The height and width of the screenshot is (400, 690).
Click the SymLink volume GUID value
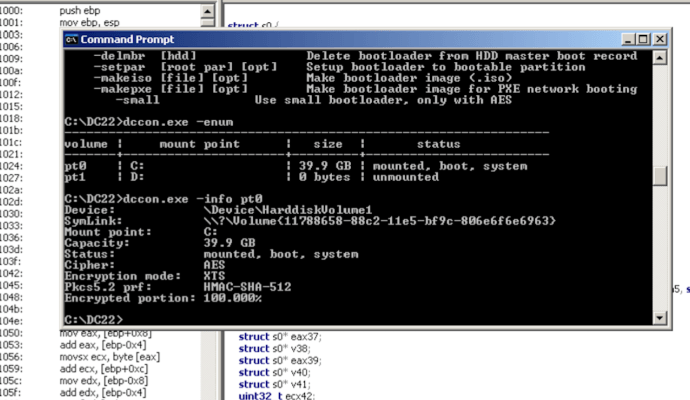click(380, 221)
